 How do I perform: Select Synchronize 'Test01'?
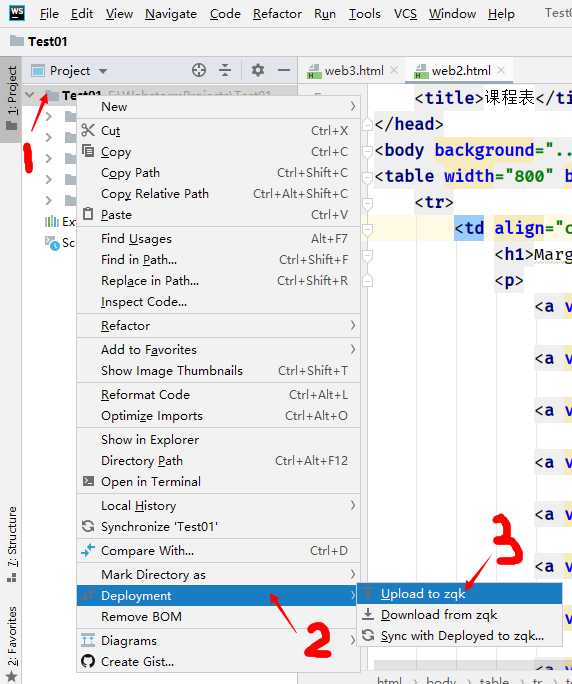(218, 527)
